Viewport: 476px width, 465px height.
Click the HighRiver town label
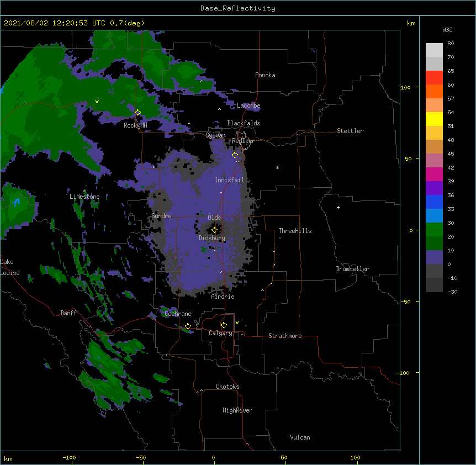(237, 410)
